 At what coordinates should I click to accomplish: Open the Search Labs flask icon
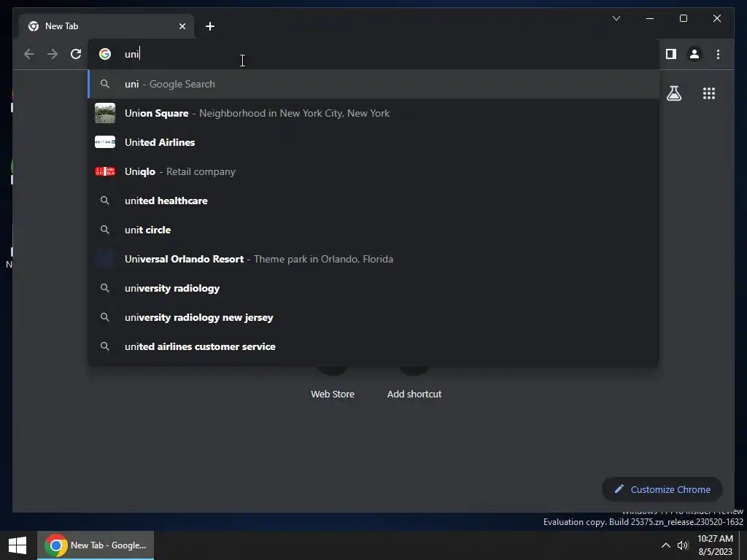(673, 93)
